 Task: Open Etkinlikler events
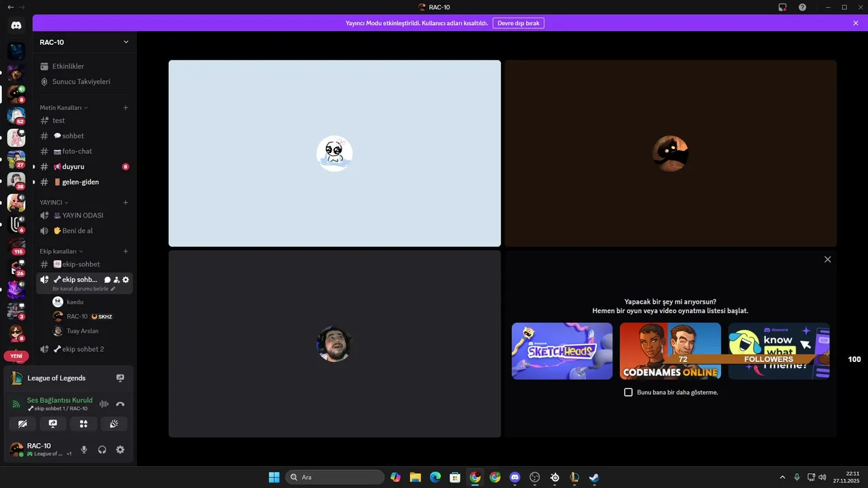pos(85,66)
